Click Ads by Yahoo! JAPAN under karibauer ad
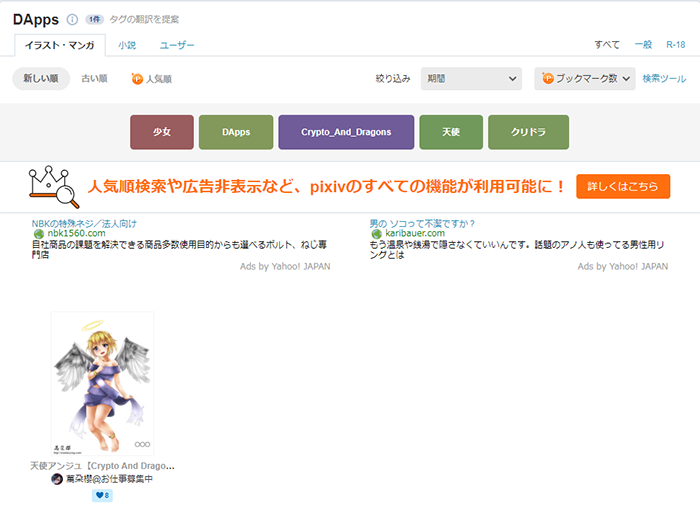Viewport: 700px width, 508px height. click(623, 266)
